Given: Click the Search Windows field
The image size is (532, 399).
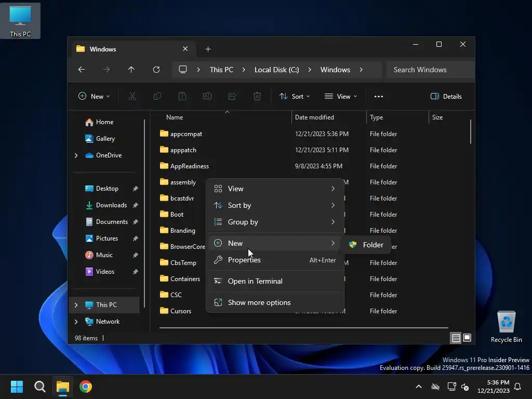Looking at the screenshot, I should [430, 70].
